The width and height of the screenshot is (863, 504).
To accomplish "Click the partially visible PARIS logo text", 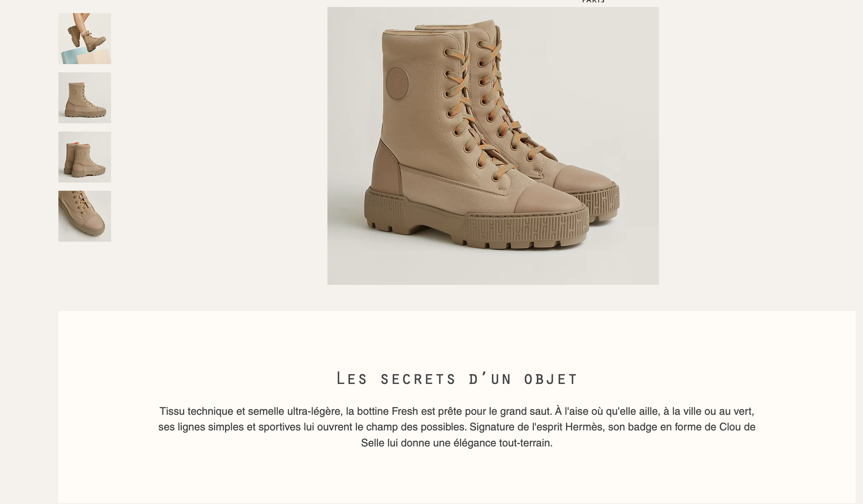I will click(594, 2).
